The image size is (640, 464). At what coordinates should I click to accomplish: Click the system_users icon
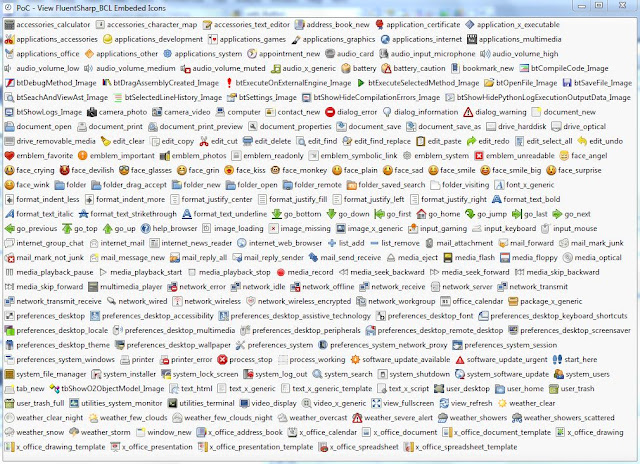[x=559, y=374]
